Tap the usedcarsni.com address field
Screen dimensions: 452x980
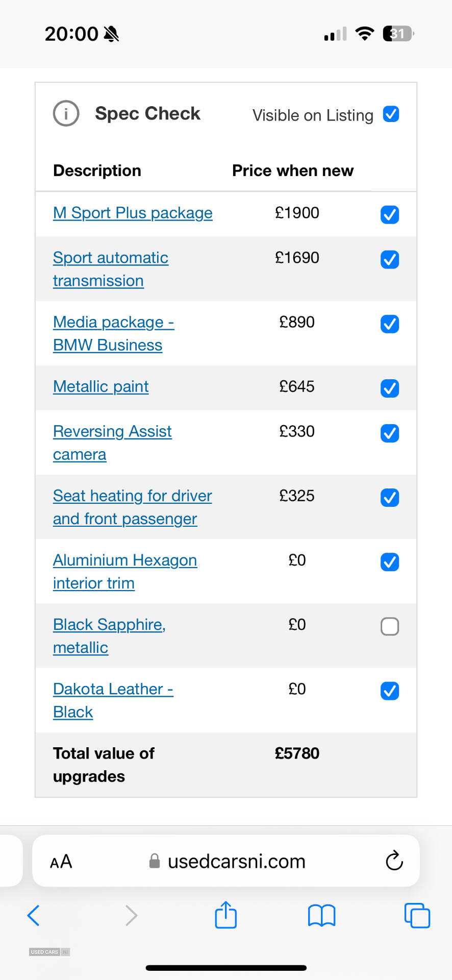226,861
